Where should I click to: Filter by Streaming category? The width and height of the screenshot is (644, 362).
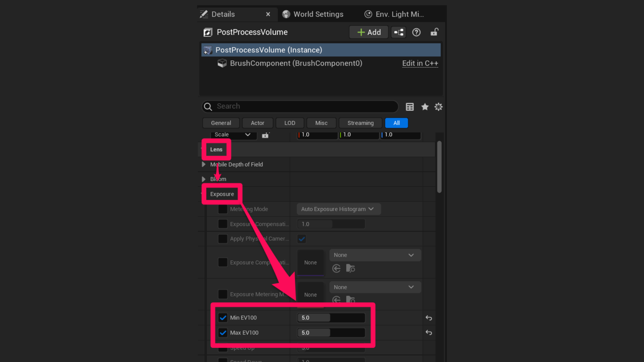coord(361,123)
